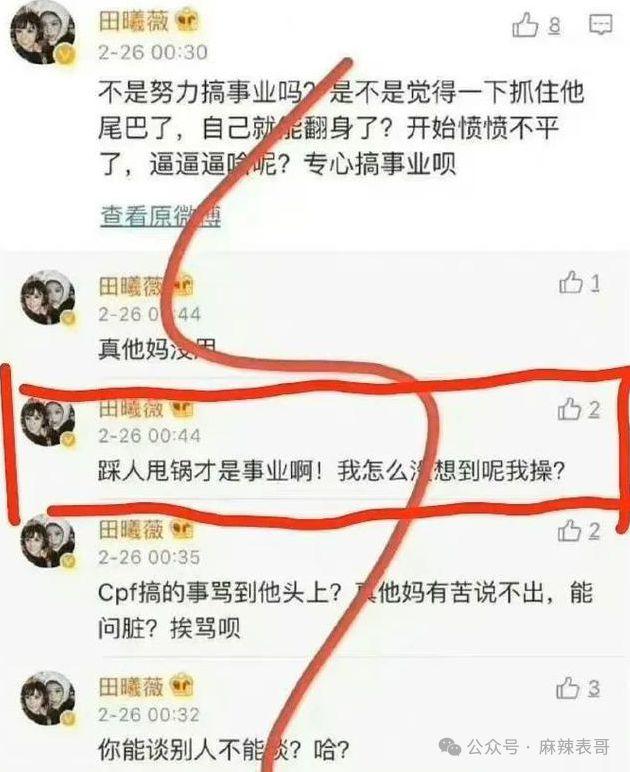Open username 田曦薇 on the 00:32 comment
Image resolution: width=630 pixels, height=772 pixels.
point(131,686)
